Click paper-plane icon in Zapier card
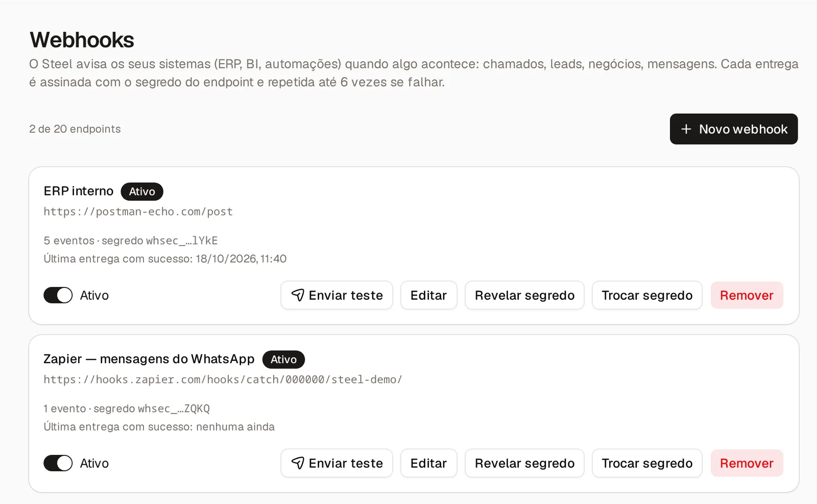 [x=298, y=463]
